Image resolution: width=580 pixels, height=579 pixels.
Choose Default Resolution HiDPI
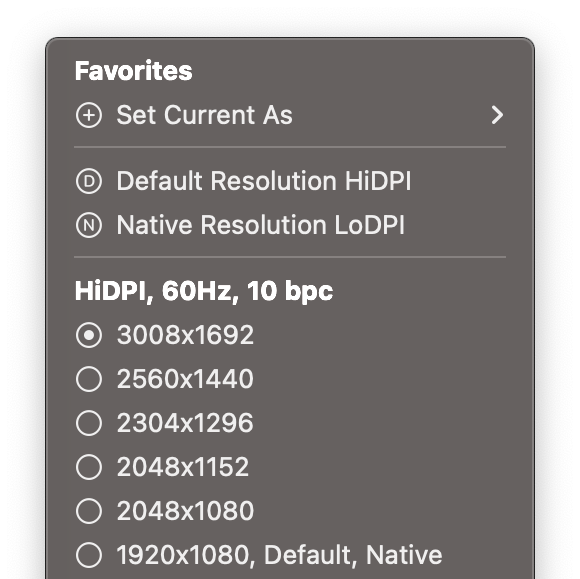(x=290, y=181)
